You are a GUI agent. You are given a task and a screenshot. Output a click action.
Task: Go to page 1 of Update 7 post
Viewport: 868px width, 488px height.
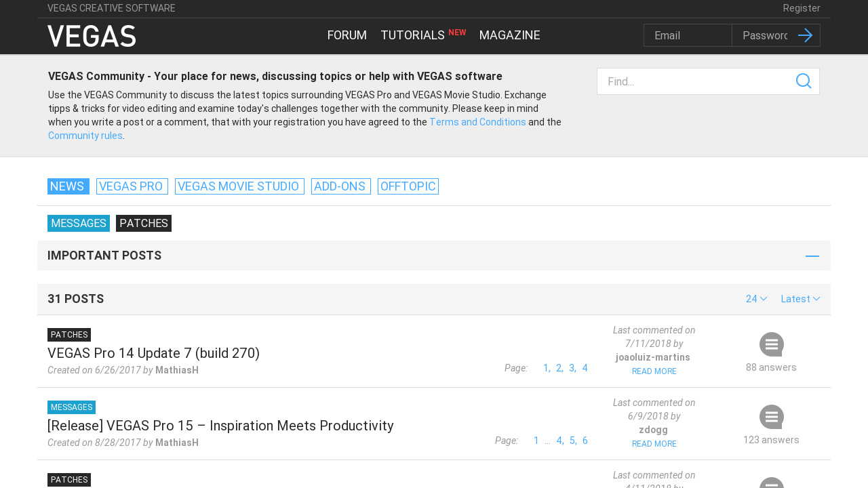pos(546,368)
